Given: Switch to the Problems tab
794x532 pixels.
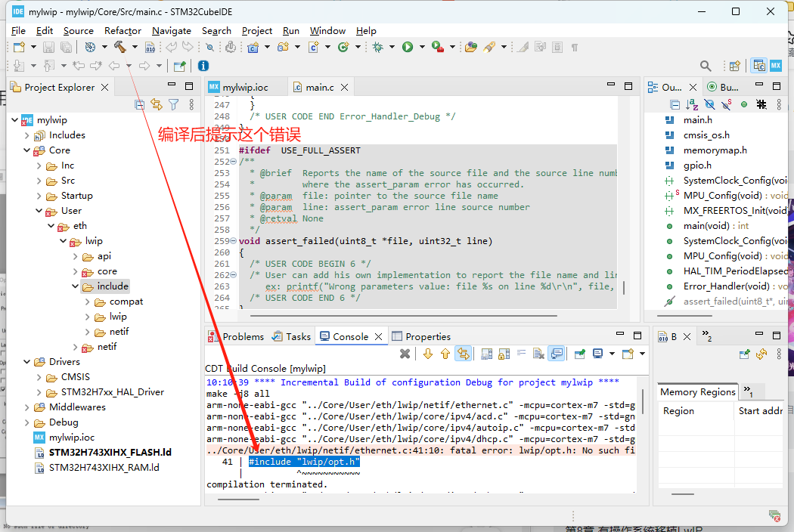Looking at the screenshot, I should point(243,336).
